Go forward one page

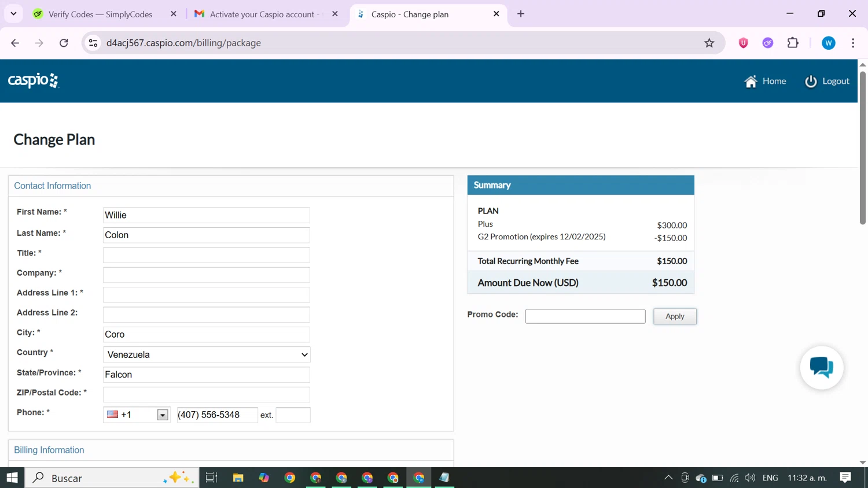point(39,43)
